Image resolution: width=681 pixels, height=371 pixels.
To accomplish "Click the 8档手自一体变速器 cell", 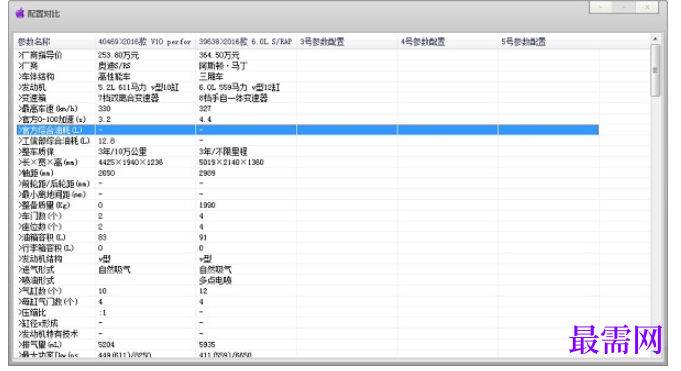I will click(x=233, y=98).
